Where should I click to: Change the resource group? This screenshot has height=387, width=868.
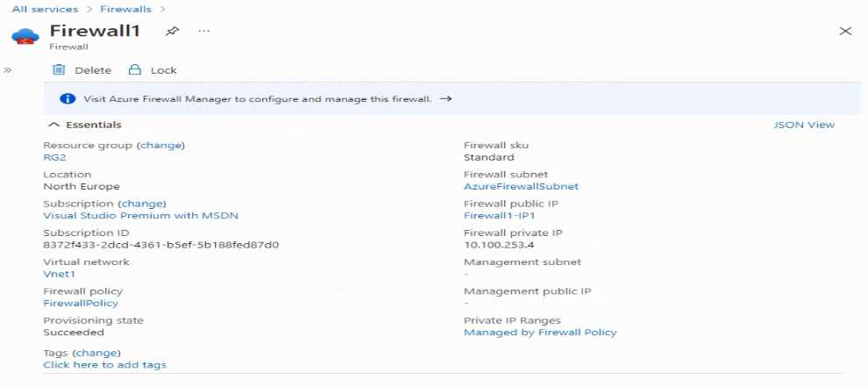pyautogui.click(x=161, y=146)
